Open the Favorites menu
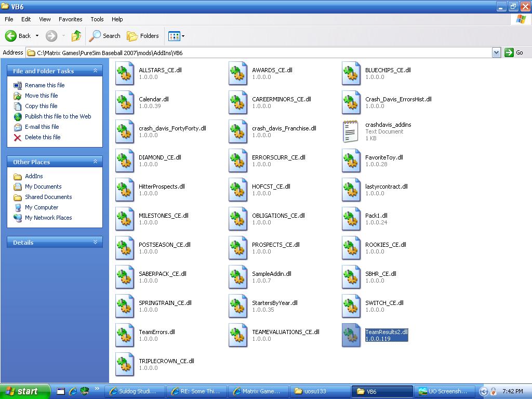Viewport: 532px width, 399px height. [70, 19]
